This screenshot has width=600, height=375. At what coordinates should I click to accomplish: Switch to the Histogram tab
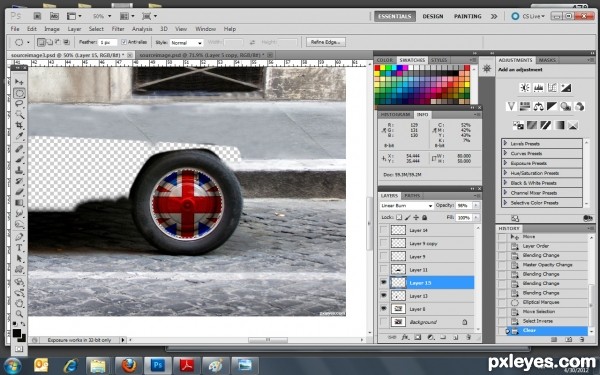[395, 115]
